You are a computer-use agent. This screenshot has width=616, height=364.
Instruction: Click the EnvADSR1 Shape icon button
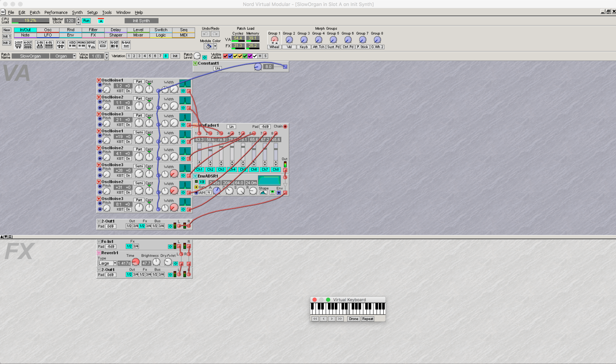point(263,193)
